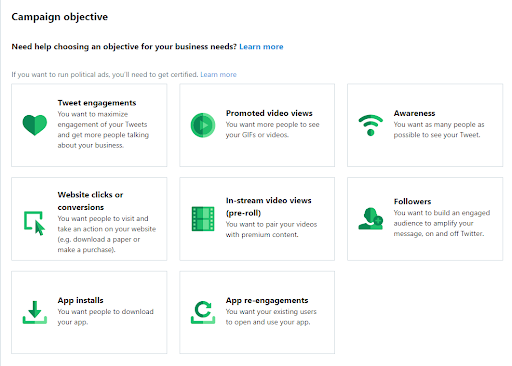Select the Tweet engagements title
Image resolution: width=512 pixels, height=366 pixels.
tap(97, 103)
